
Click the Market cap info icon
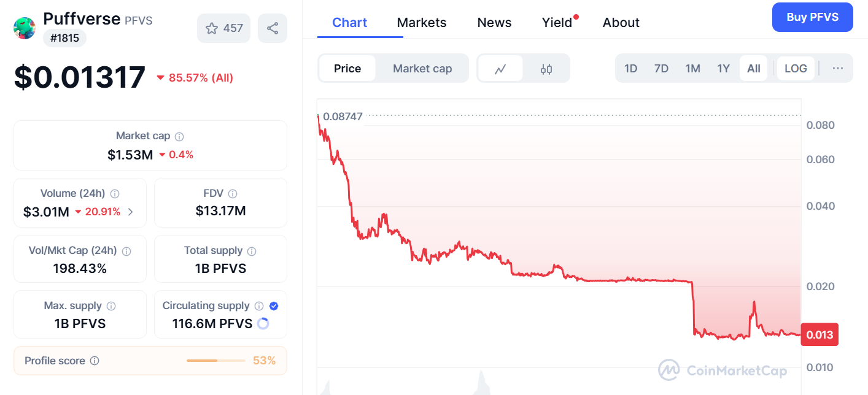click(179, 136)
